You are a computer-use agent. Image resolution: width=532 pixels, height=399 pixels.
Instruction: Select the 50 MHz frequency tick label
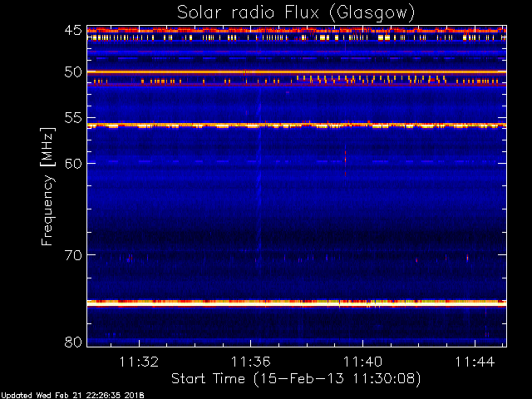point(72,72)
